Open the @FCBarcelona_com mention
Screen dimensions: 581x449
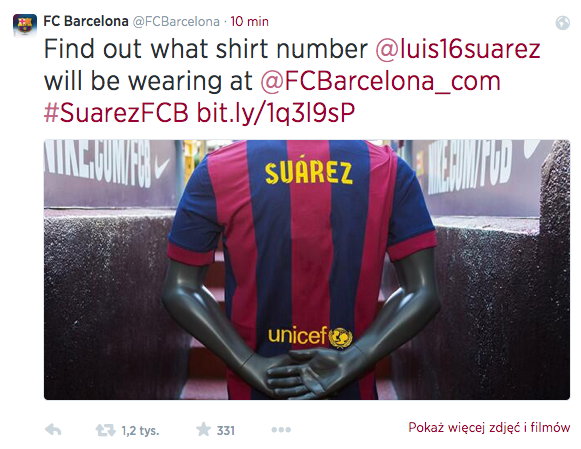(380, 81)
